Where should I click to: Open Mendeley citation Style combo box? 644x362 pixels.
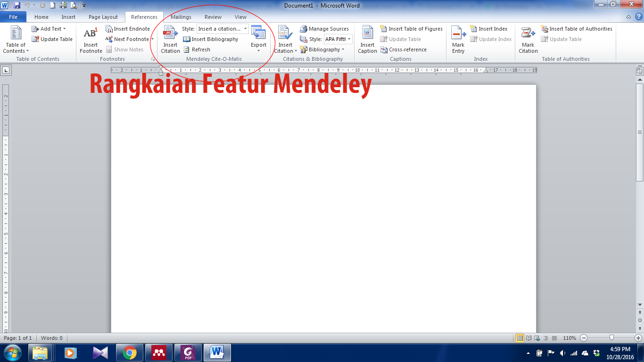tap(223, 29)
